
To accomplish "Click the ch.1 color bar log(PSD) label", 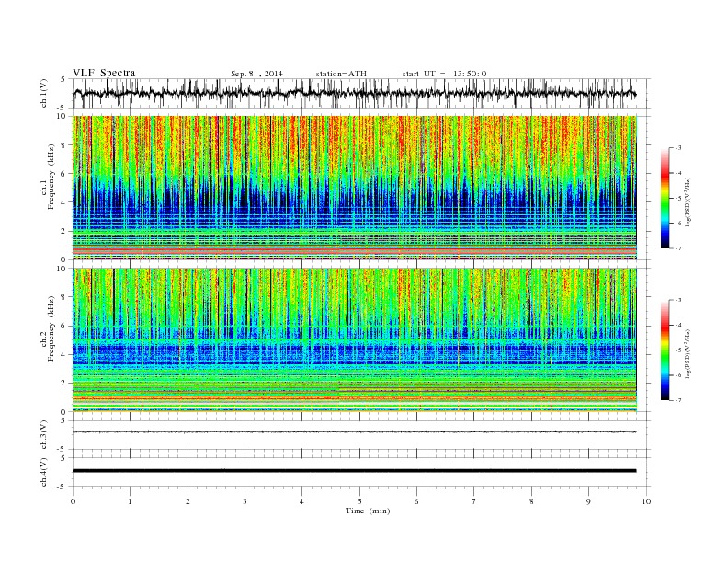I will pos(688,201).
